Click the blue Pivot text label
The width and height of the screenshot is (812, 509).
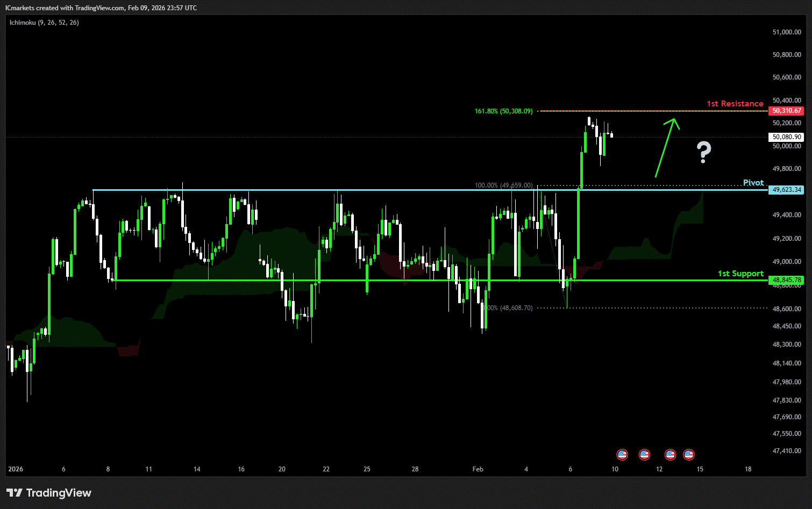point(753,183)
